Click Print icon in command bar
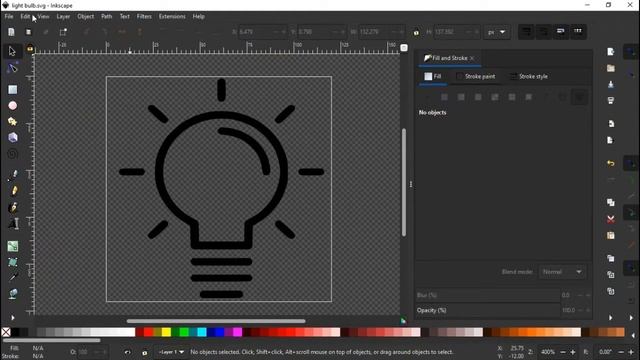Screen dimensions: 640x360 [611, 100]
